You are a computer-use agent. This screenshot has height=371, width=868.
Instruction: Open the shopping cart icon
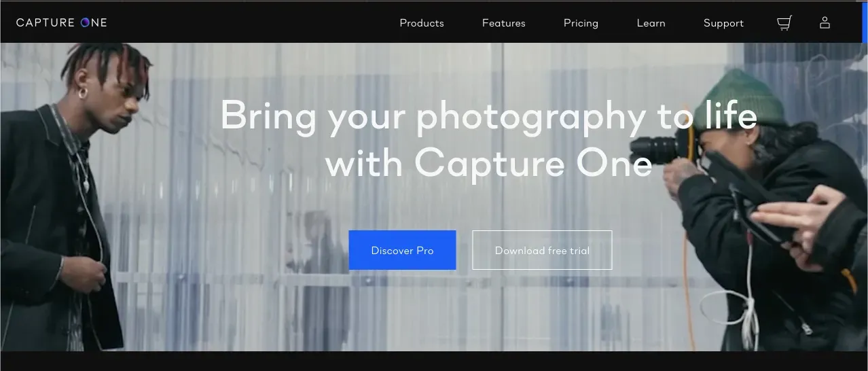coord(784,23)
